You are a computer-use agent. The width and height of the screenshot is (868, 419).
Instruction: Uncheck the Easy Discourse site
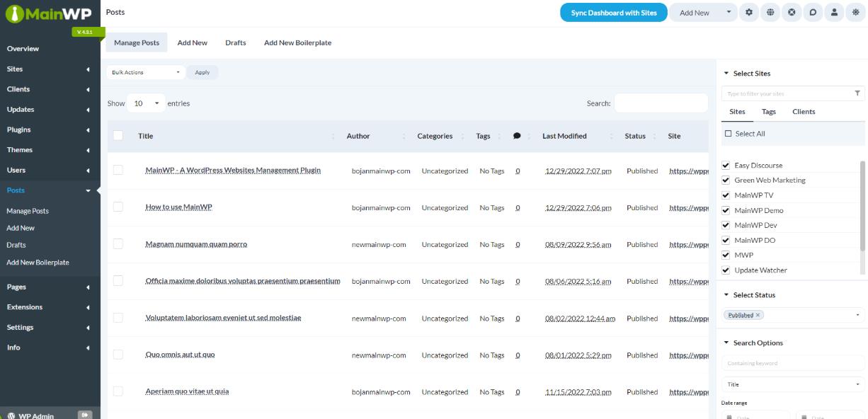[726, 165]
